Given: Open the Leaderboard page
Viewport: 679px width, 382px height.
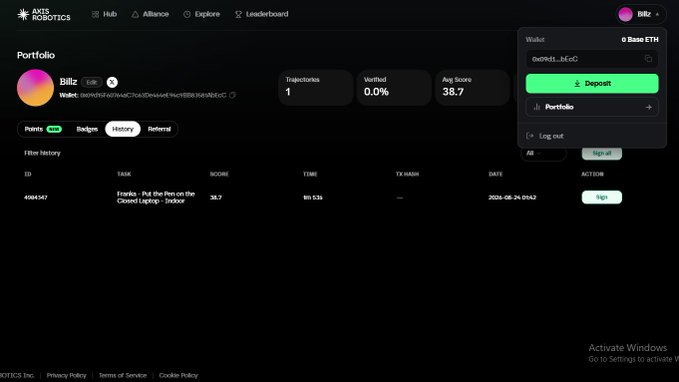Looking at the screenshot, I should point(262,14).
